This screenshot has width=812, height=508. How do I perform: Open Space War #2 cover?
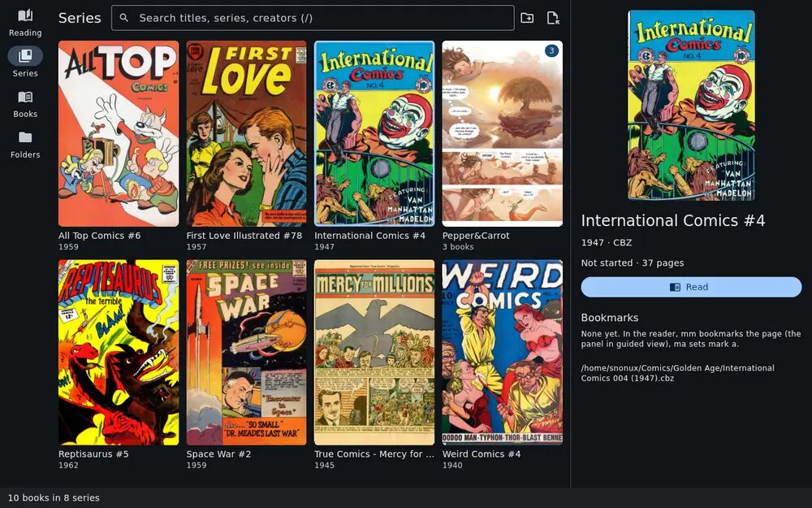[247, 353]
